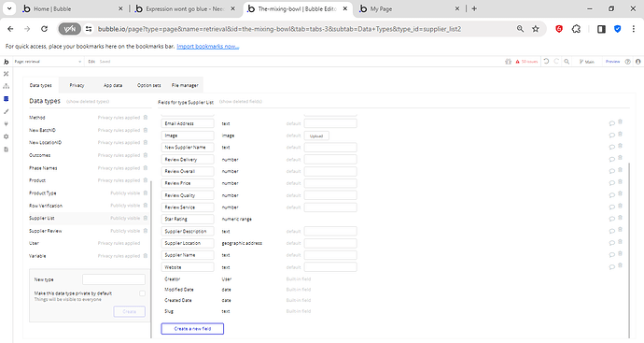This screenshot has width=644, height=343.
Task: Click the redo arrow in editor toolbar
Action: [x=556, y=62]
